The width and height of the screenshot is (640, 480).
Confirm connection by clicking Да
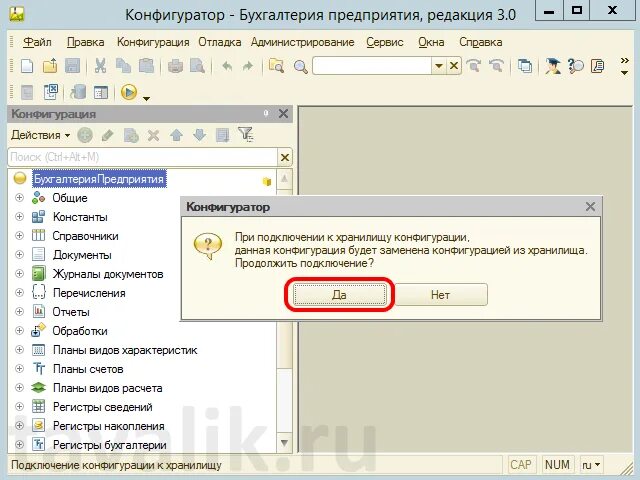[339, 295]
